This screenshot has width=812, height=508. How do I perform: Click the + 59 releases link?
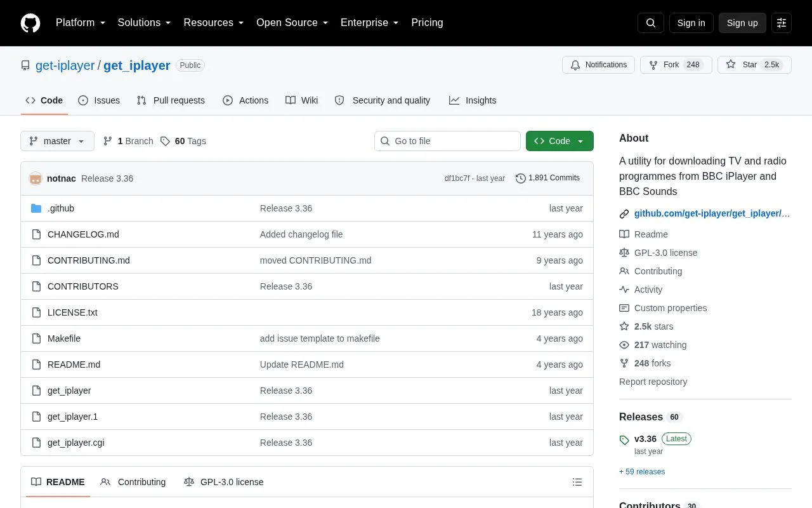tap(642, 472)
